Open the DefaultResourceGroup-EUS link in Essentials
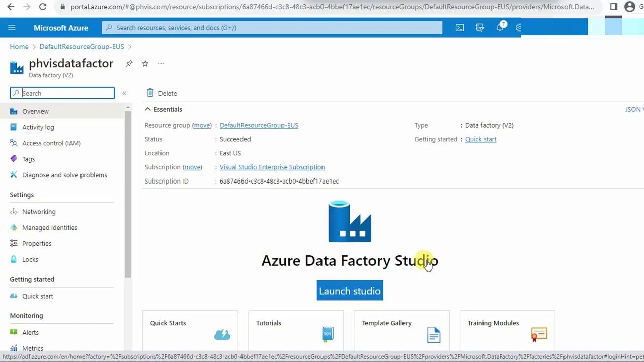644x362 pixels. [259, 125]
